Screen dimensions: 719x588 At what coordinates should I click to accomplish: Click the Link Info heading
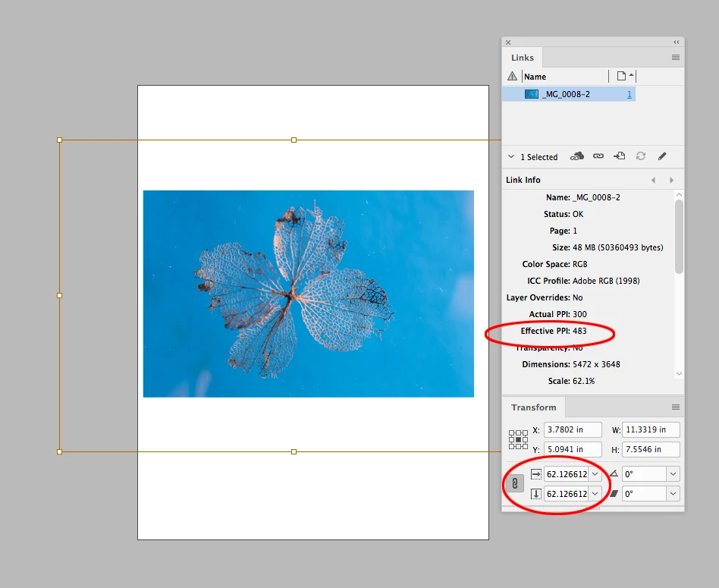(x=523, y=181)
